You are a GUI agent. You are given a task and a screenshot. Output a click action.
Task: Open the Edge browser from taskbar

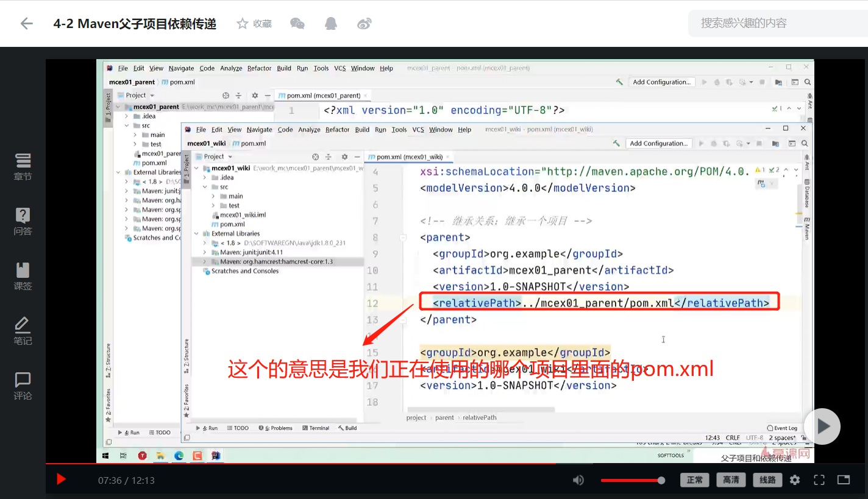click(179, 455)
